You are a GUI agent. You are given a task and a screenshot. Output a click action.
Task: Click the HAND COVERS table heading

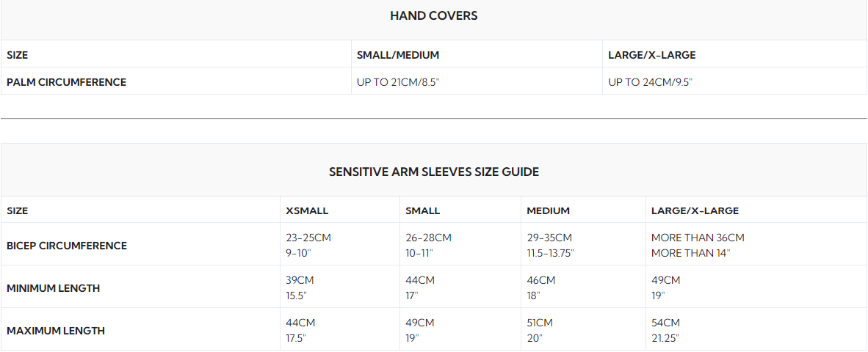[433, 16]
